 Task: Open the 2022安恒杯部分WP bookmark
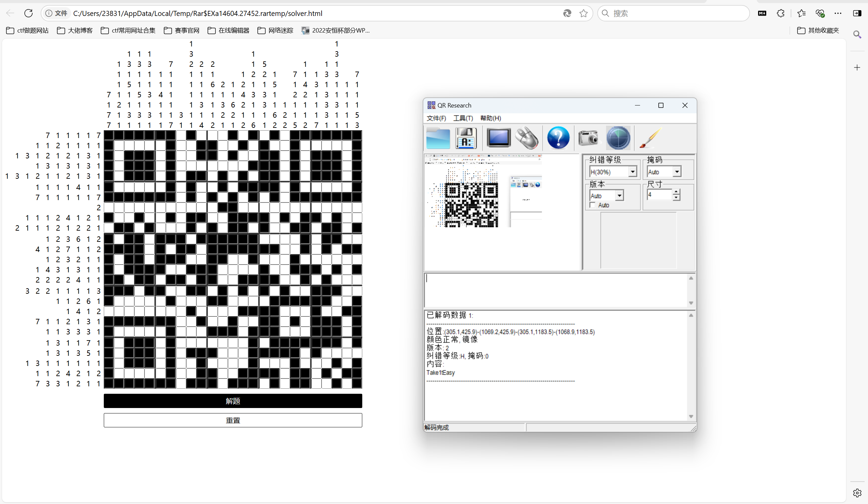(335, 30)
